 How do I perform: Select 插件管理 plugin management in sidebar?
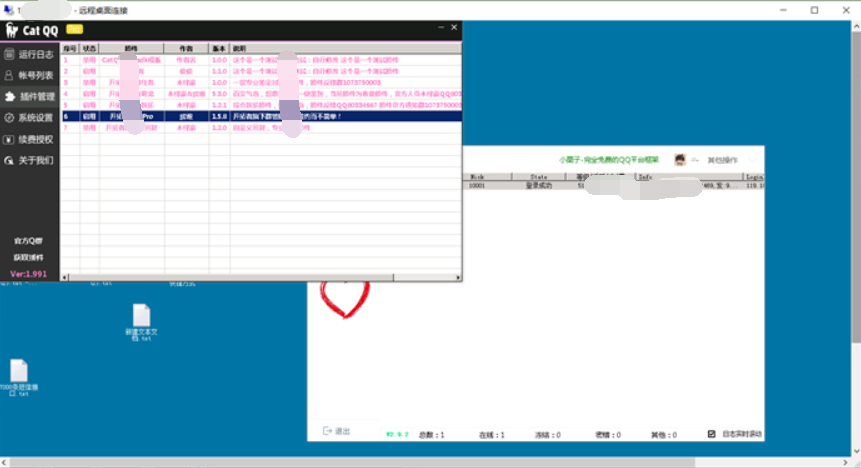[30, 97]
